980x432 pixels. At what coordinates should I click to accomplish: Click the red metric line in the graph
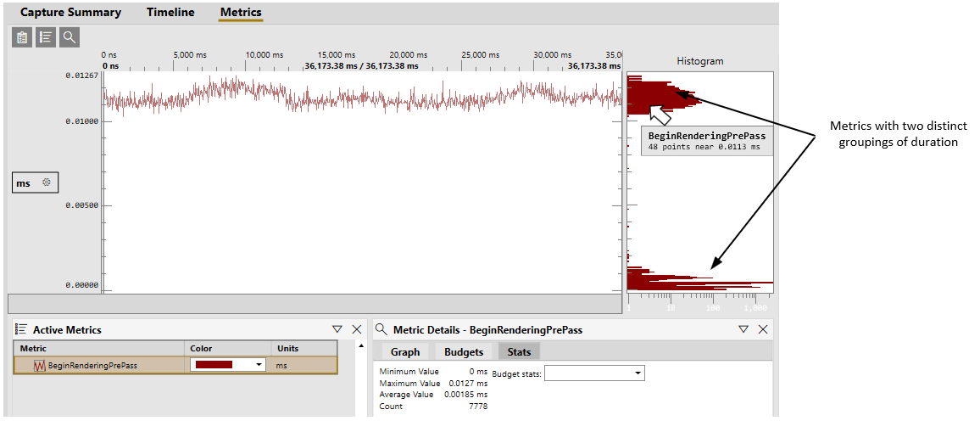point(363,96)
